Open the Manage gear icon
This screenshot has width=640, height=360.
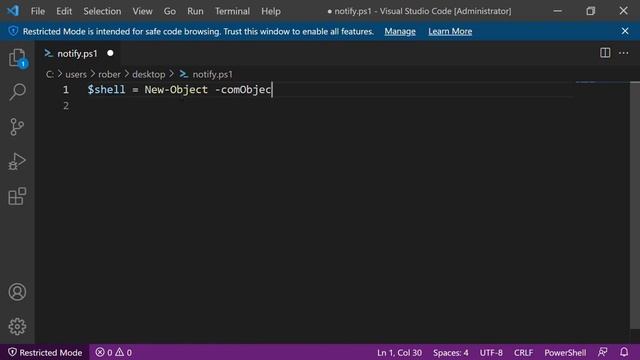(x=17, y=327)
